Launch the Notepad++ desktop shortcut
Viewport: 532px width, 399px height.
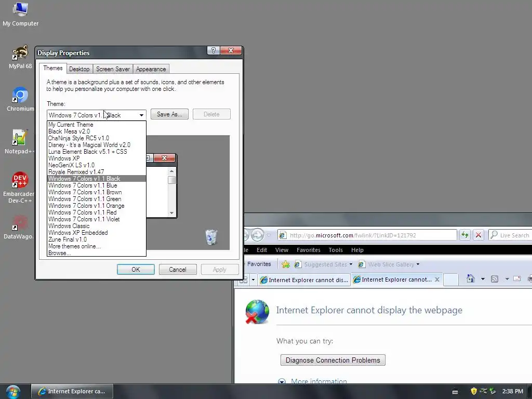pos(19,141)
